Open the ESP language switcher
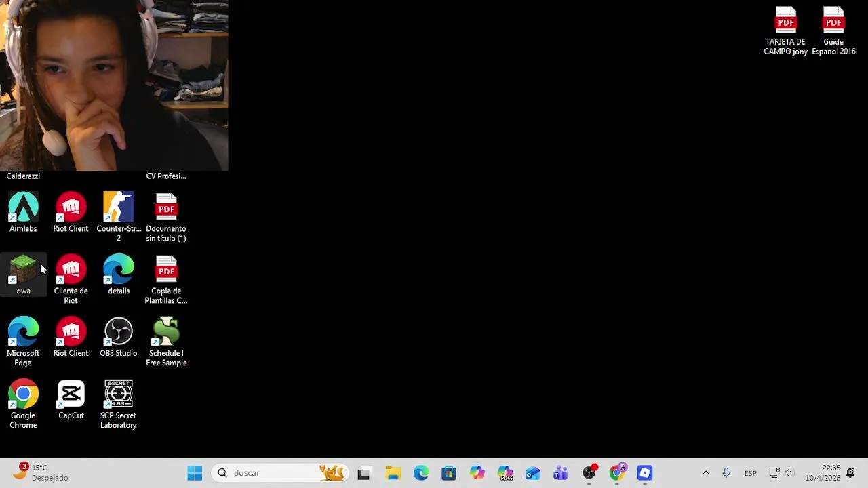 pyautogui.click(x=750, y=473)
